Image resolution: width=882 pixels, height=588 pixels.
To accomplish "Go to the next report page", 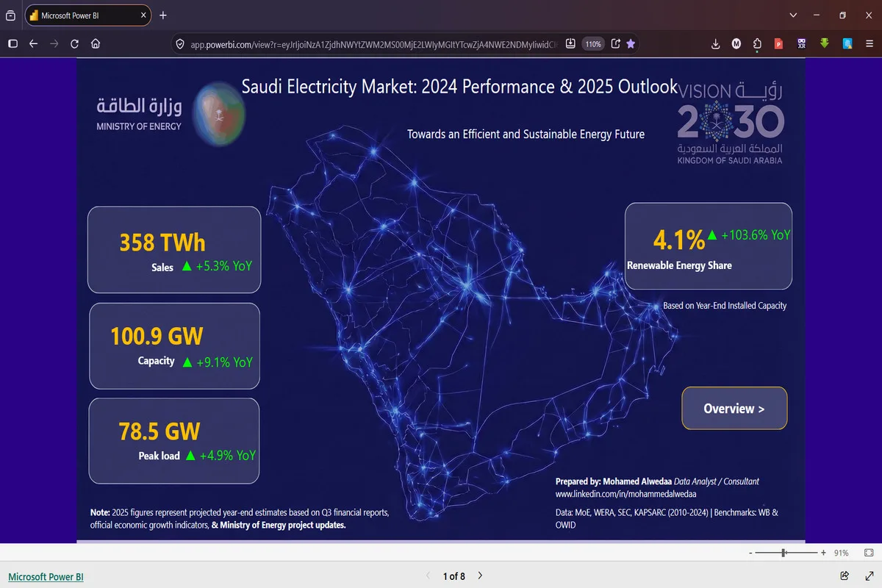I will (480, 576).
